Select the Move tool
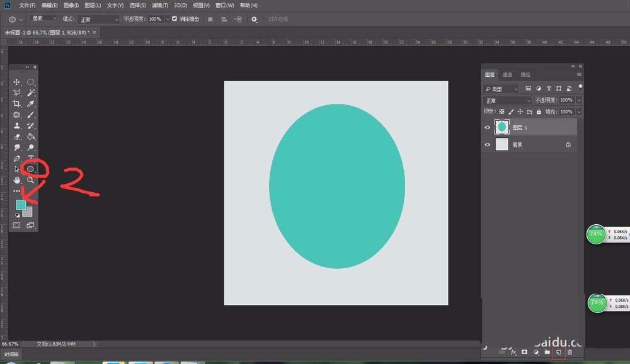The height and width of the screenshot is (364, 630). pyautogui.click(x=17, y=82)
